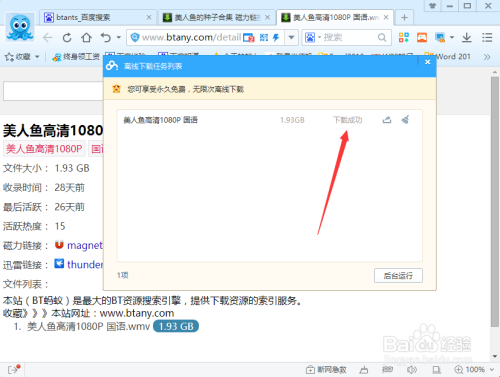This screenshot has height=377, width=500.
Task: Click the 断网急救 status bar button
Action: [327, 369]
